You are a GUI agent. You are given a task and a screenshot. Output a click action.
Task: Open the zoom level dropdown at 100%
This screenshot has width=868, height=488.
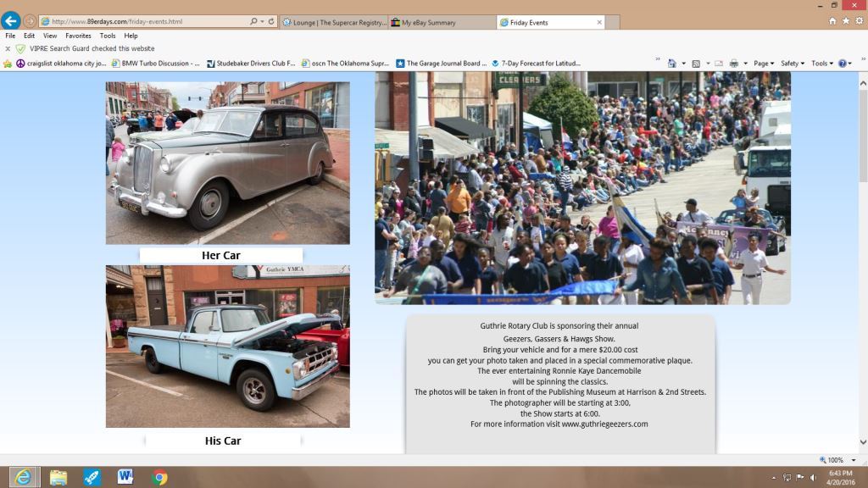(x=838, y=460)
